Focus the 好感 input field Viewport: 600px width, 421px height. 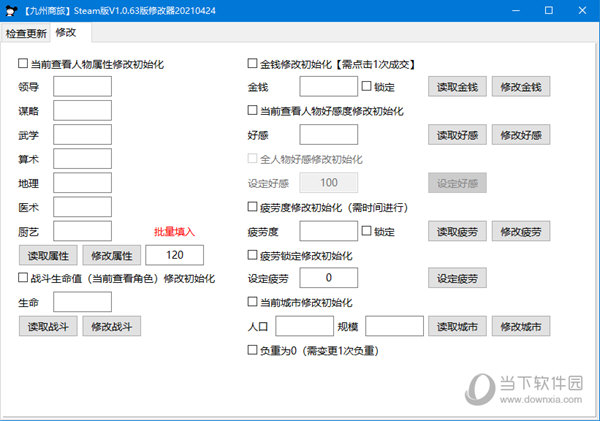pyautogui.click(x=329, y=135)
